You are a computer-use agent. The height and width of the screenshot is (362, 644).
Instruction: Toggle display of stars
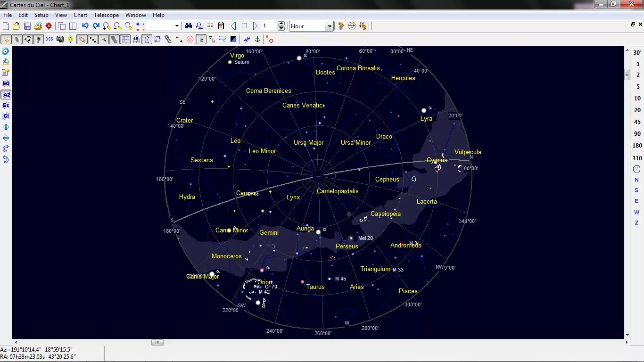click(x=6, y=39)
